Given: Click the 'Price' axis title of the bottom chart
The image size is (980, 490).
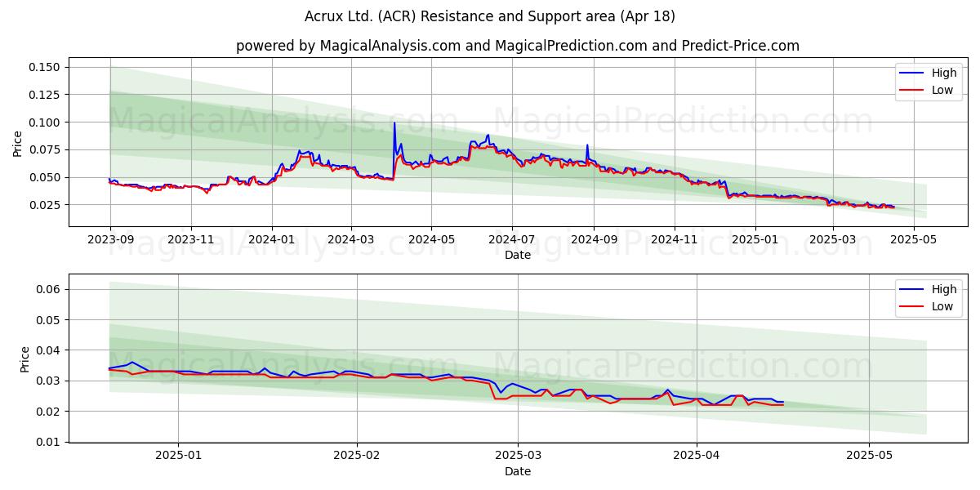Looking at the screenshot, I should pyautogui.click(x=24, y=359).
